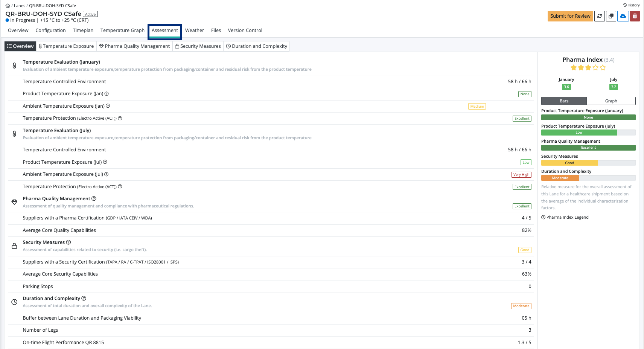Go to home via breadcrumb house icon
Viewport: 644px width, 349px height.
(8, 6)
